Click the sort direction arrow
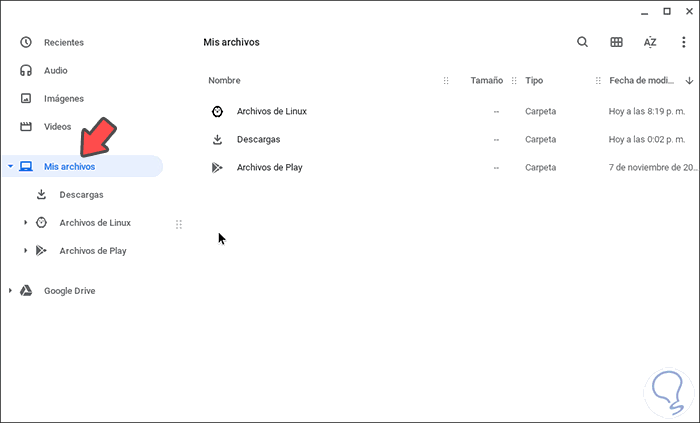Screen dimensions: 700x423 click(x=689, y=80)
